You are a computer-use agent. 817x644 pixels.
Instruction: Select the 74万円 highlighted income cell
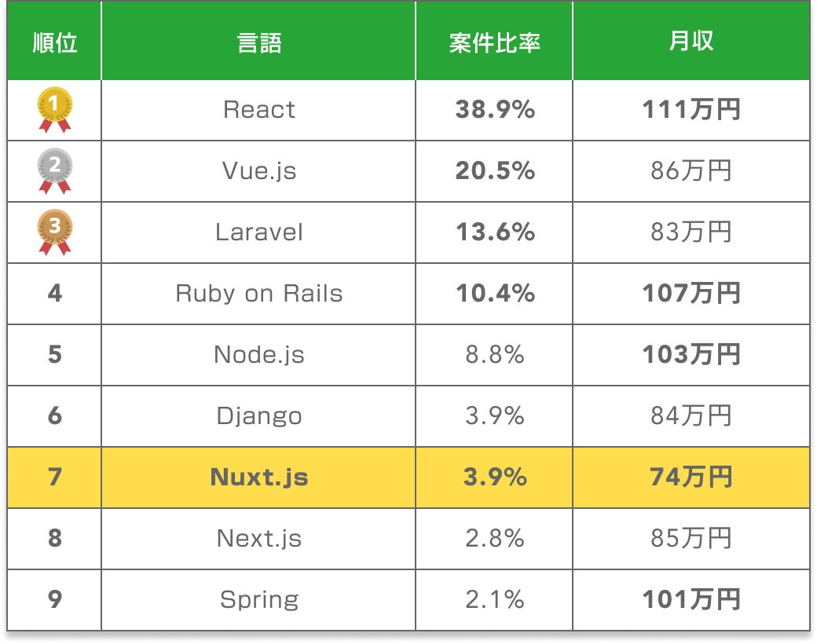(691, 478)
